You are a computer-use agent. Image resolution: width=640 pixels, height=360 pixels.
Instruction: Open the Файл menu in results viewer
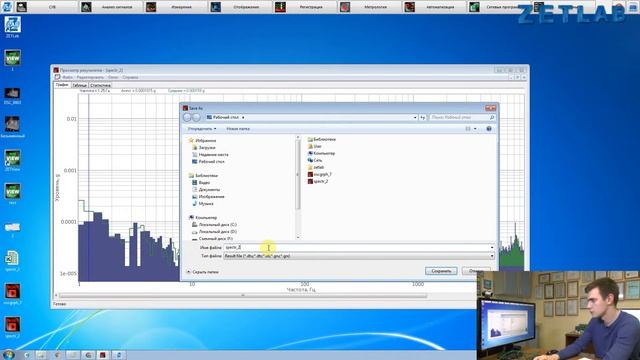[x=67, y=77]
